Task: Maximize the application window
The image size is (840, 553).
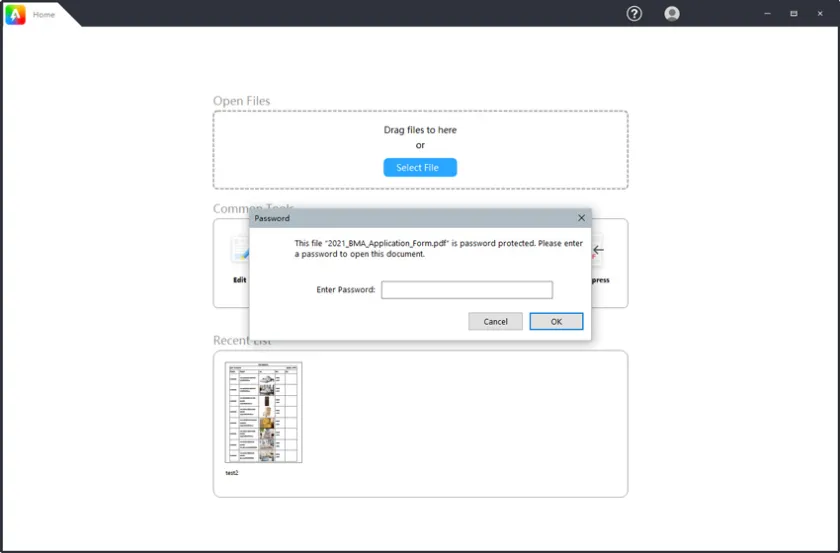Action: (794, 14)
